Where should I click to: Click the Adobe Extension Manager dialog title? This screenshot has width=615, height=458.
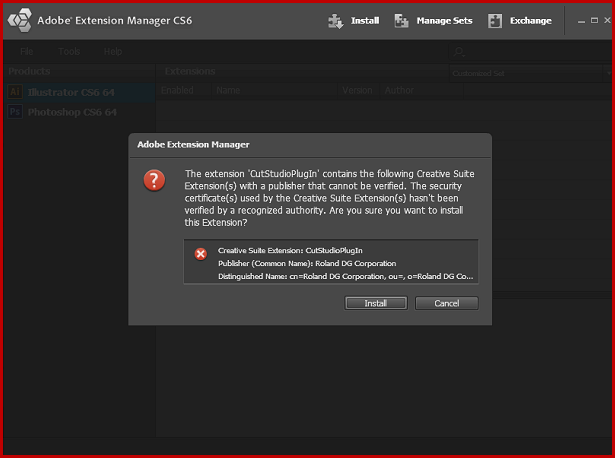pyautogui.click(x=193, y=145)
